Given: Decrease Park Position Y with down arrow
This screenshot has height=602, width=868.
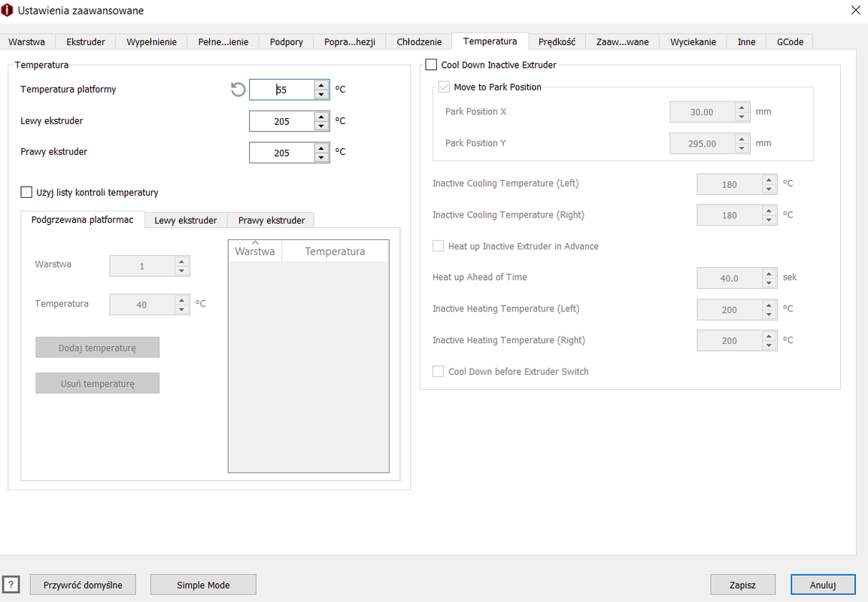Looking at the screenshot, I should [x=742, y=148].
